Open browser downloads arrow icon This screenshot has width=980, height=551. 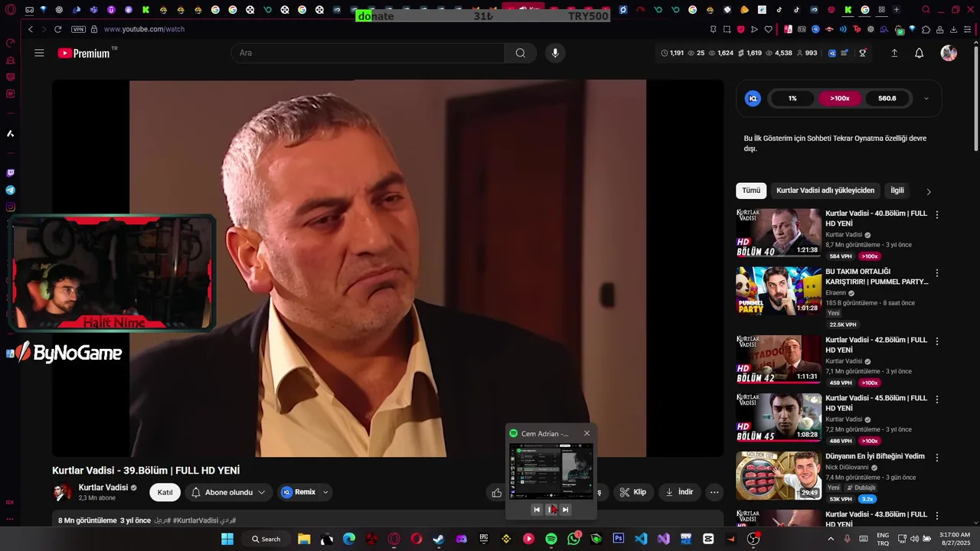(x=954, y=29)
